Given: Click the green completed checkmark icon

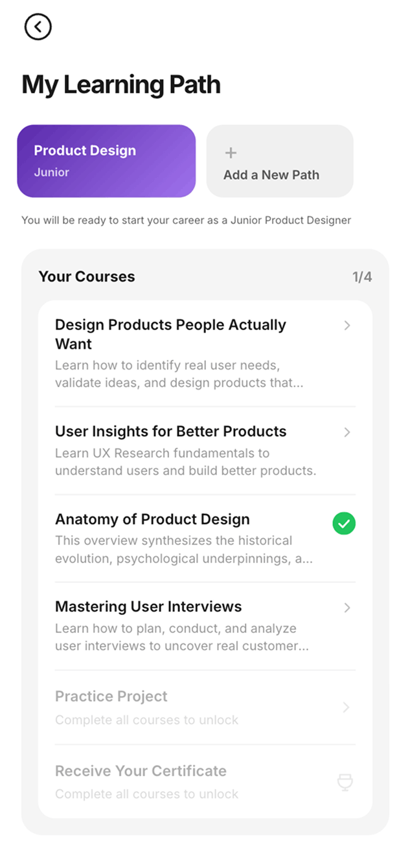Looking at the screenshot, I should (344, 523).
